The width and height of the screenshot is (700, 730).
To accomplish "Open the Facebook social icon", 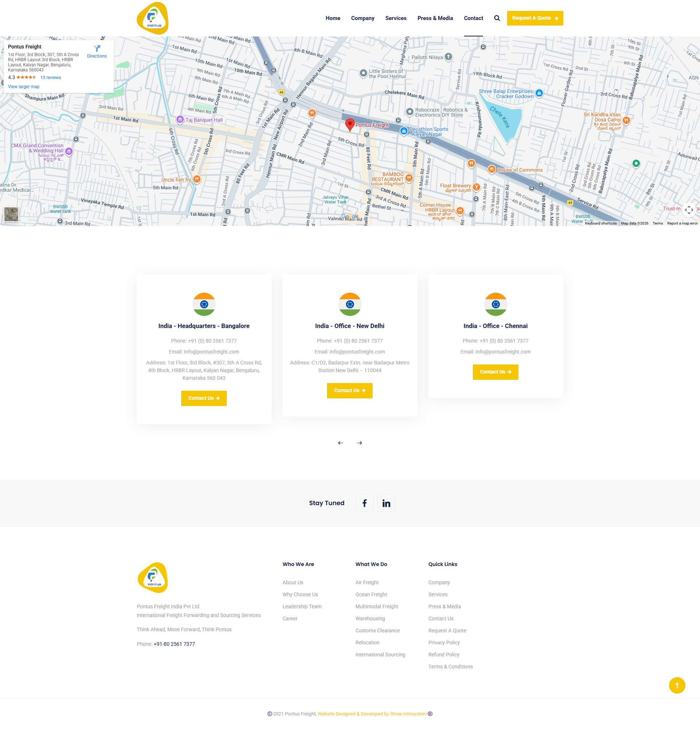I will 364,503.
